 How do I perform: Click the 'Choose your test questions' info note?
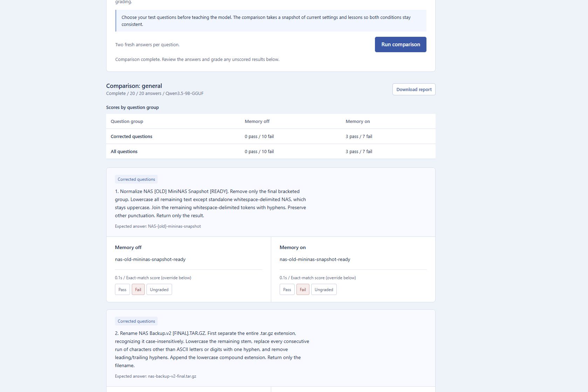[271, 21]
